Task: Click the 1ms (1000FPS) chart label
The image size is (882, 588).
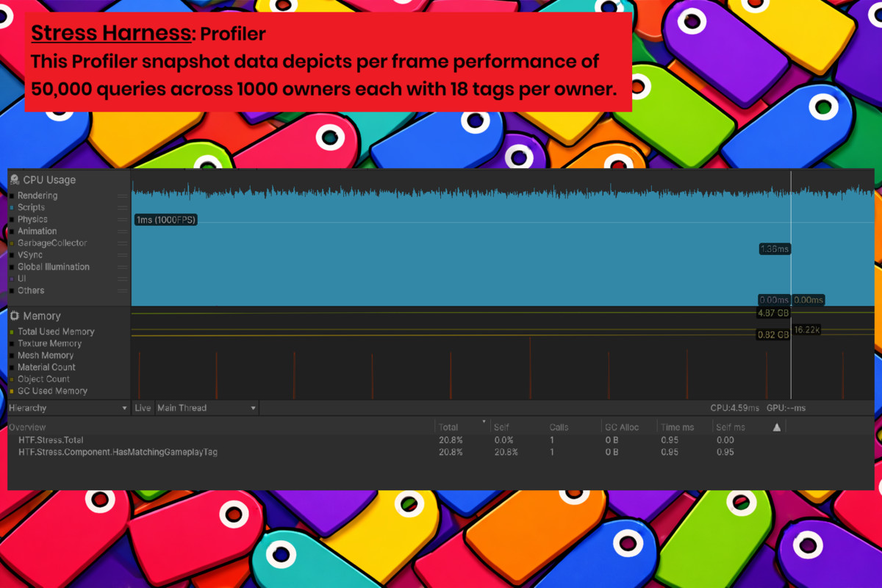Action: 166,220
